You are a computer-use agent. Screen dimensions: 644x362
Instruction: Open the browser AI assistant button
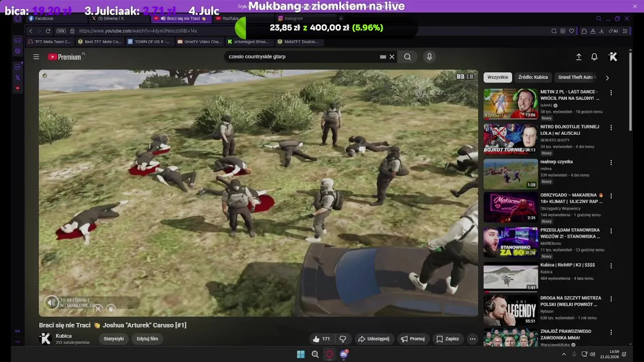click(x=613, y=31)
